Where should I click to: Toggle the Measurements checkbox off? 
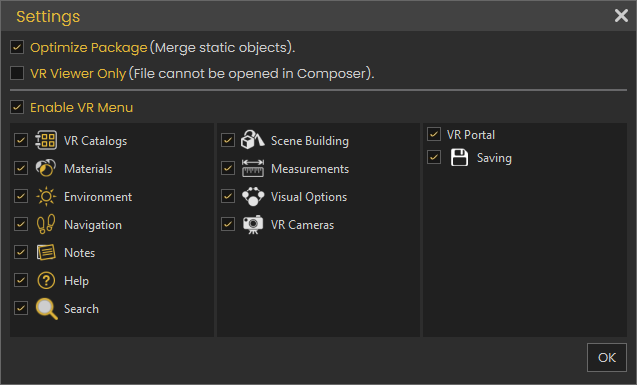point(228,168)
